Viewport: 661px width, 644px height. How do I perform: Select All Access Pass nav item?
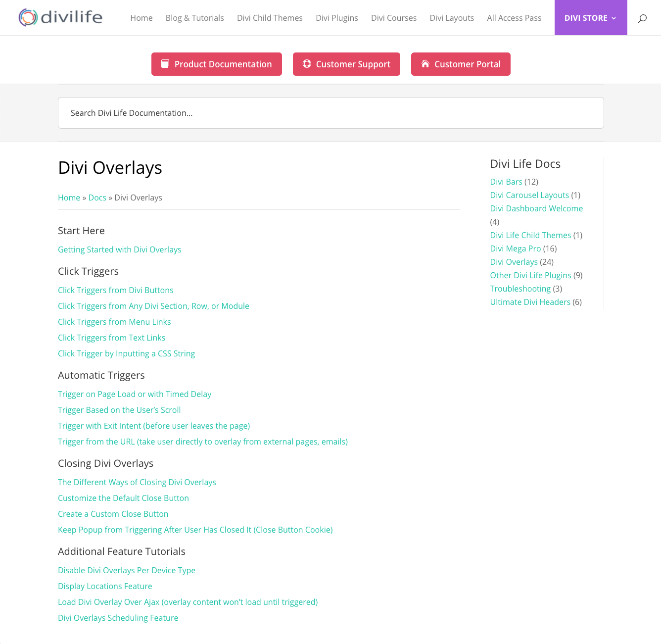point(514,18)
